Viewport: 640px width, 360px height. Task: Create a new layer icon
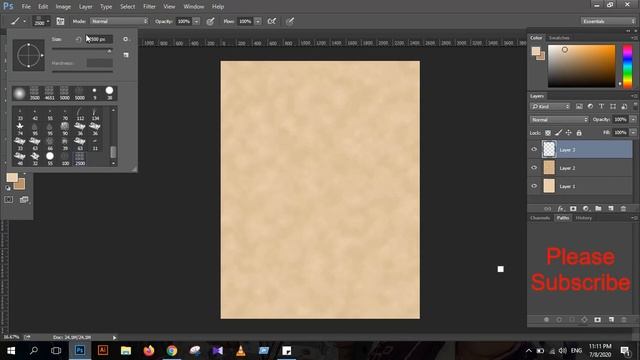click(x=611, y=209)
